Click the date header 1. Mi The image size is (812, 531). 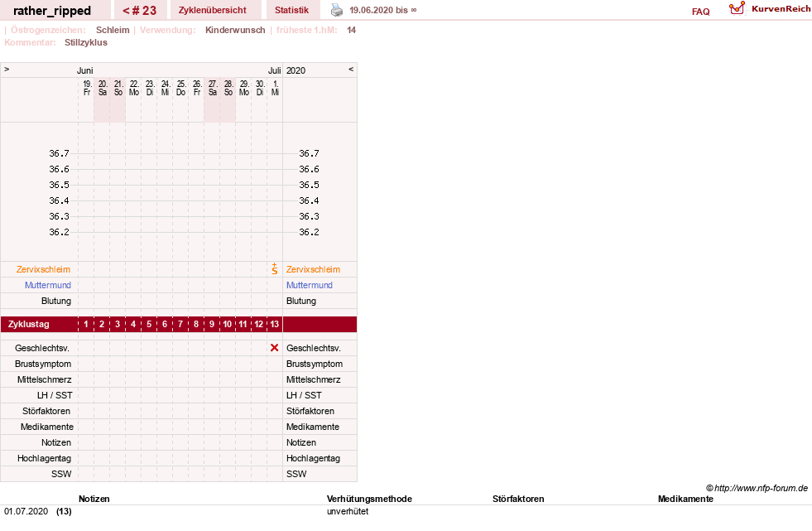coord(275,88)
